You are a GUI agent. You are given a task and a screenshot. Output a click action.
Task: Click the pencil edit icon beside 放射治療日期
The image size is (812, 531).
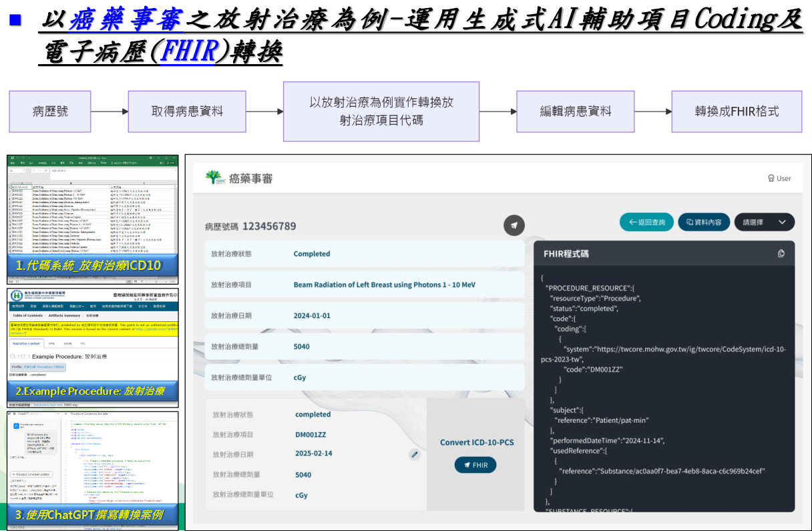pos(415,454)
